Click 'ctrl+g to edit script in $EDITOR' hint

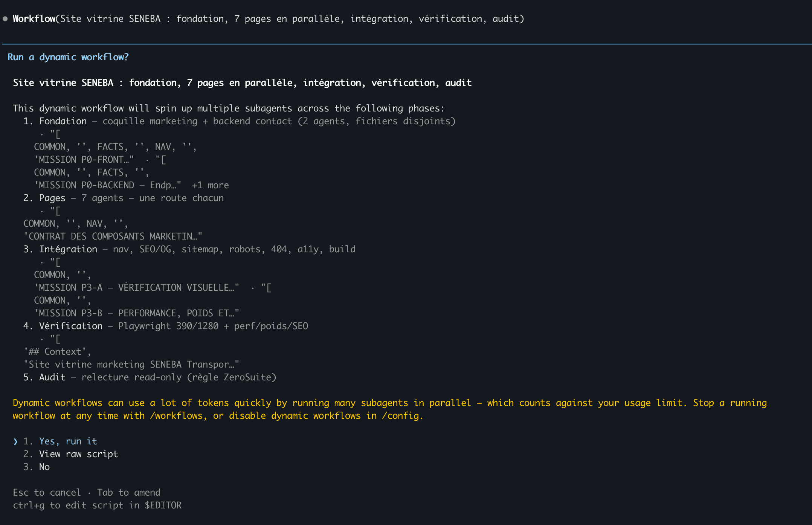tap(97, 505)
